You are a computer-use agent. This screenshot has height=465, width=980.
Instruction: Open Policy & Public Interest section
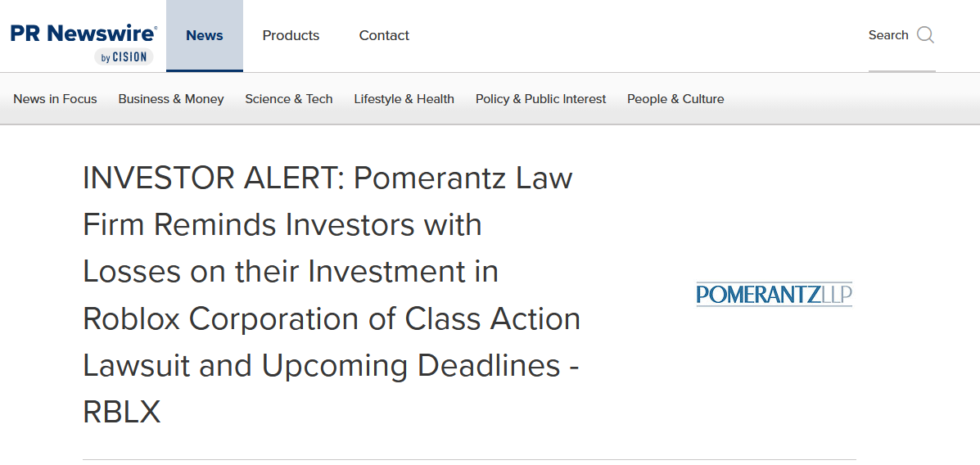[x=540, y=99]
